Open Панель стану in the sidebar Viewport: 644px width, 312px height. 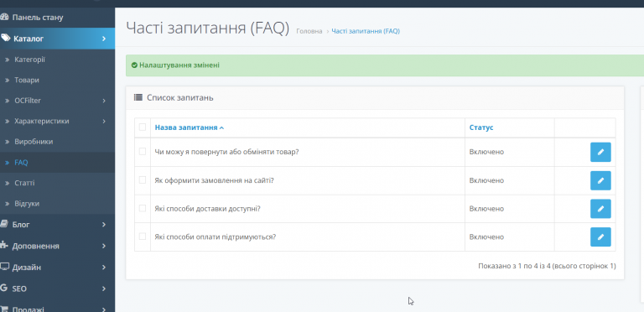click(x=58, y=18)
